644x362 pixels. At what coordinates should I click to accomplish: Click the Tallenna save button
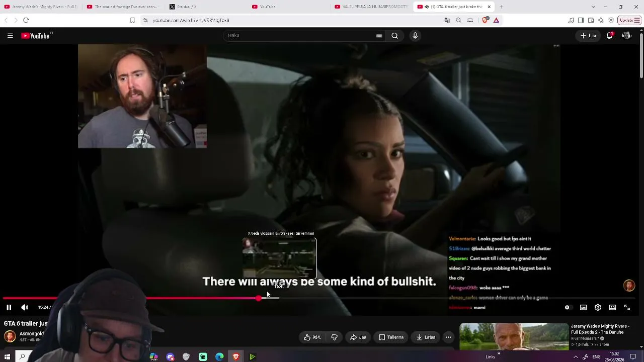coord(391,337)
